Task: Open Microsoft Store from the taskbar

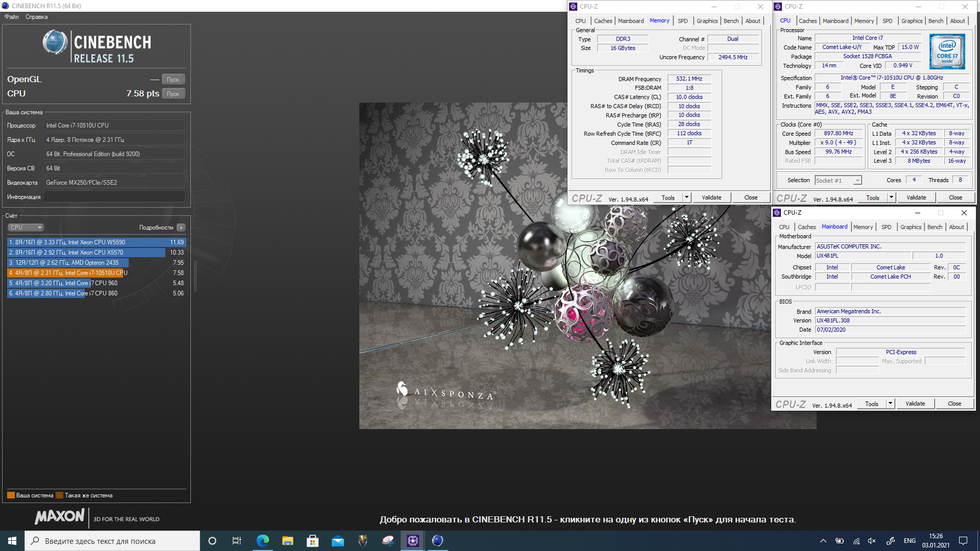Action: pyautogui.click(x=312, y=541)
